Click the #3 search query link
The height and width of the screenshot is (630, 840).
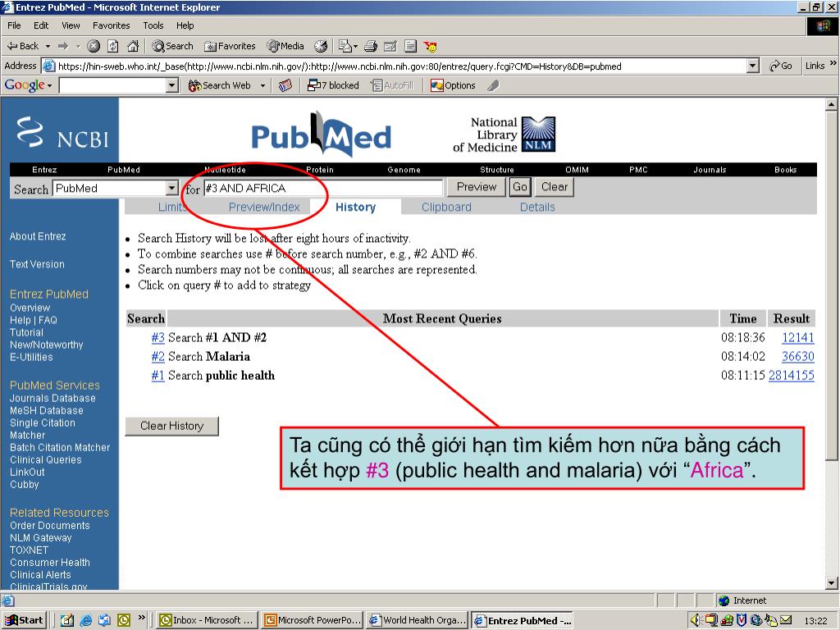click(157, 337)
